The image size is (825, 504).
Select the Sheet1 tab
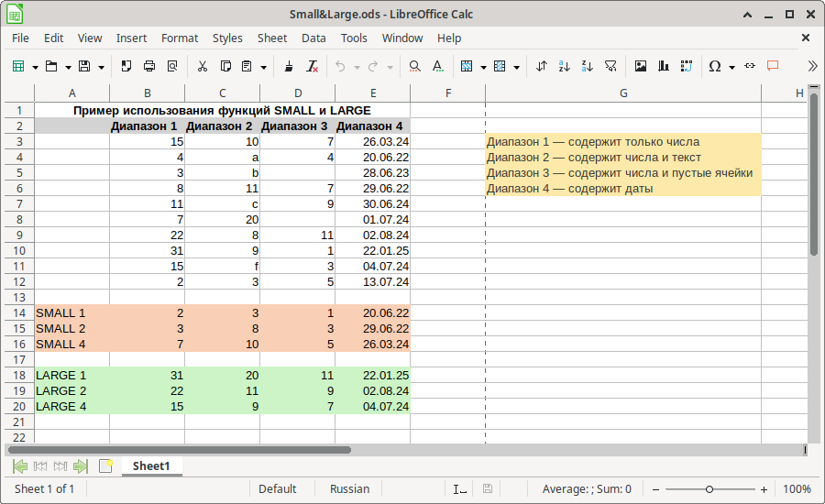(151, 466)
